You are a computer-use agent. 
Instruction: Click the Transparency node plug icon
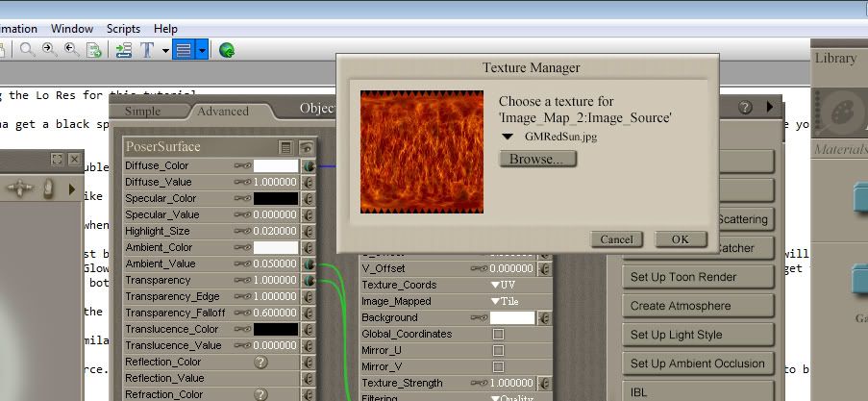309,280
